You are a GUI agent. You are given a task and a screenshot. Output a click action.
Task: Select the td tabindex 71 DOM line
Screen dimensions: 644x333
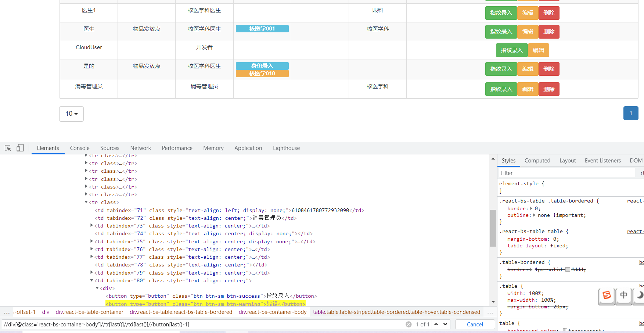(230, 210)
